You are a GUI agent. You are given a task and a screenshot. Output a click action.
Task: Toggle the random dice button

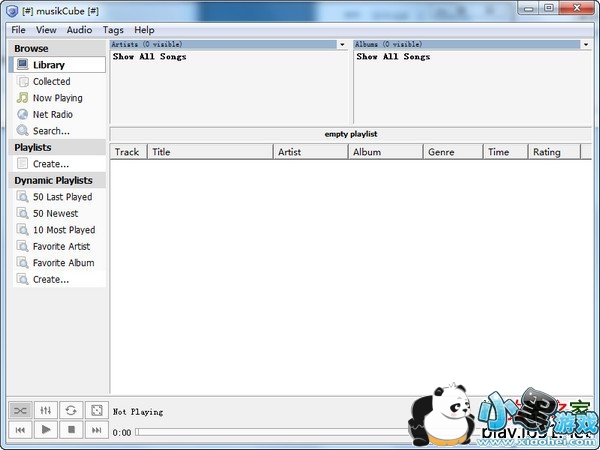(96, 411)
